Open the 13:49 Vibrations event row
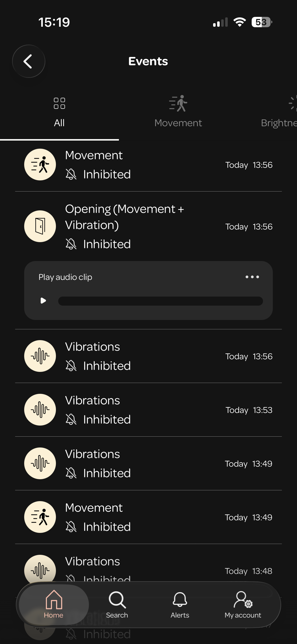This screenshot has height=644, width=297. click(x=148, y=463)
